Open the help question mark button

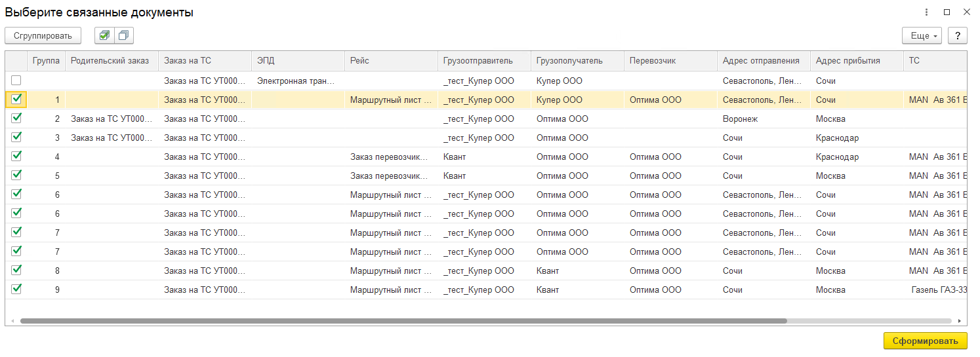pos(958,35)
